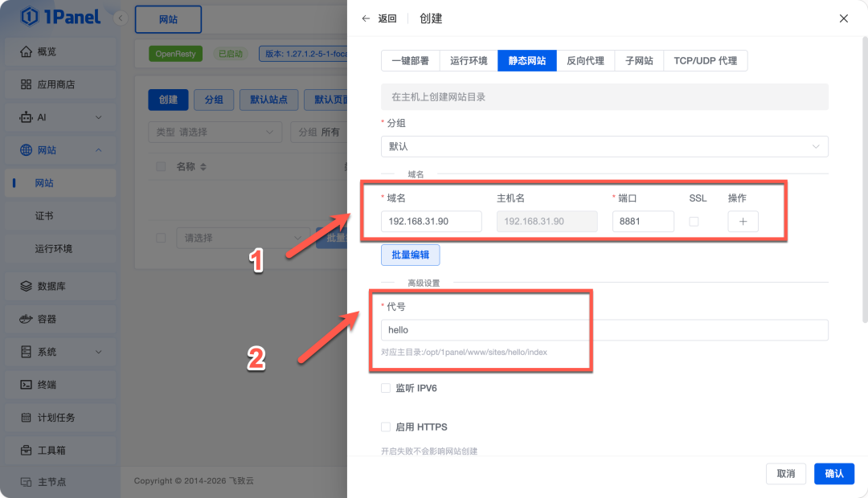This screenshot has height=498, width=868.
Task: Click the 数据库 layers icon
Action: tap(26, 286)
